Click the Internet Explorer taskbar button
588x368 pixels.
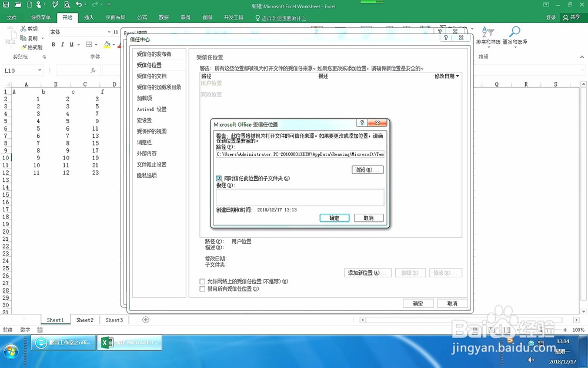[x=62, y=343]
